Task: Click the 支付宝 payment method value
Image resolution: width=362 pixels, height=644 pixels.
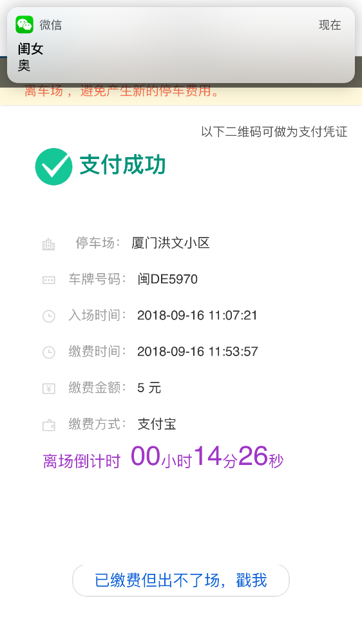Action: click(157, 424)
